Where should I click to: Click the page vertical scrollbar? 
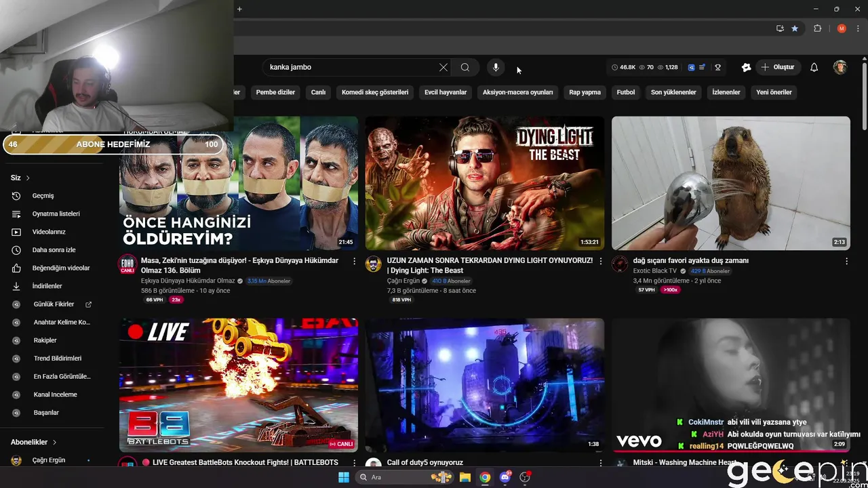[864, 95]
